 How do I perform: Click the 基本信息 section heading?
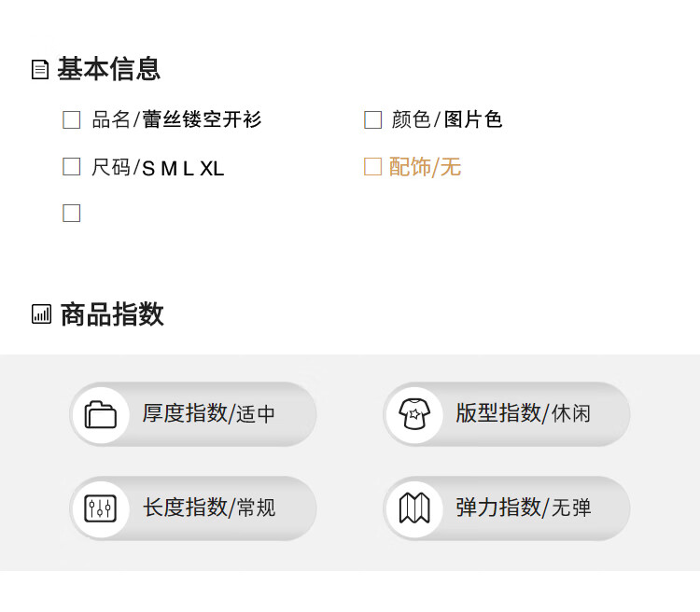[108, 69]
